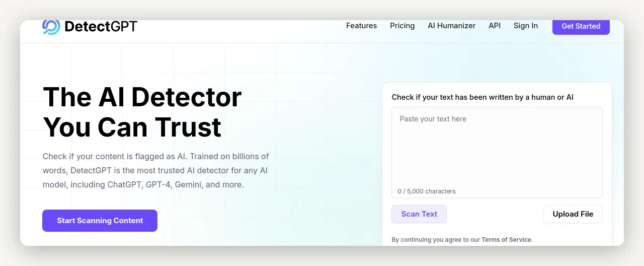Click the Upload File button
Viewport: 644px width, 266px height.
pyautogui.click(x=573, y=214)
